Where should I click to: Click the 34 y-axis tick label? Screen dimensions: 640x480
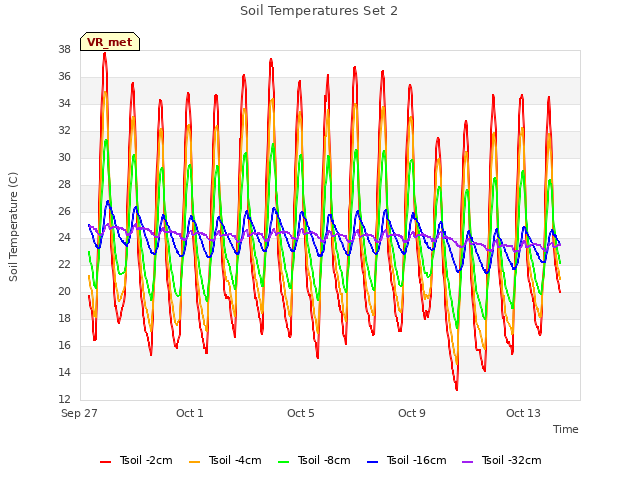click(x=64, y=104)
